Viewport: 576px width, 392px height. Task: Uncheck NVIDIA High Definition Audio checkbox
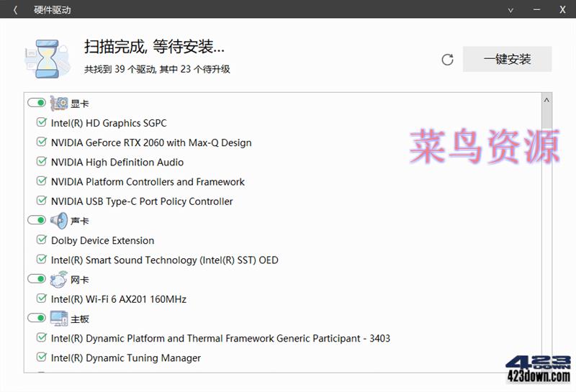[42, 162]
